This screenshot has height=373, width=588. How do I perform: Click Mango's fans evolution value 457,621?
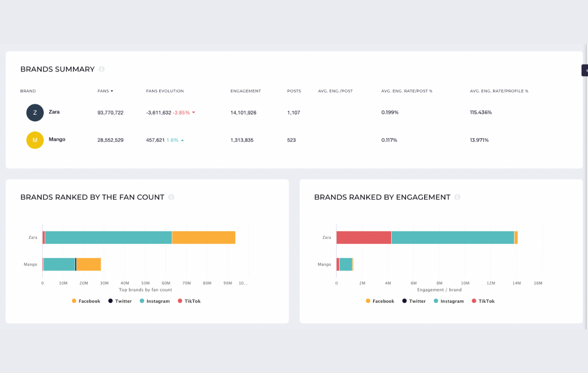tap(155, 140)
